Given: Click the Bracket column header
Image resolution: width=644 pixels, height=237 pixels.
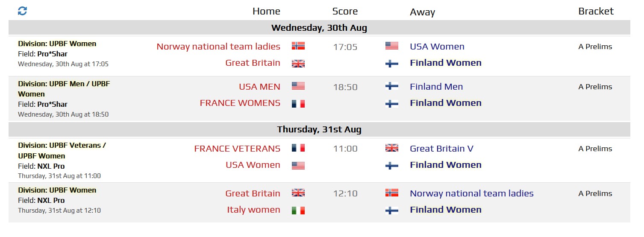Looking at the screenshot, I should pos(596,11).
